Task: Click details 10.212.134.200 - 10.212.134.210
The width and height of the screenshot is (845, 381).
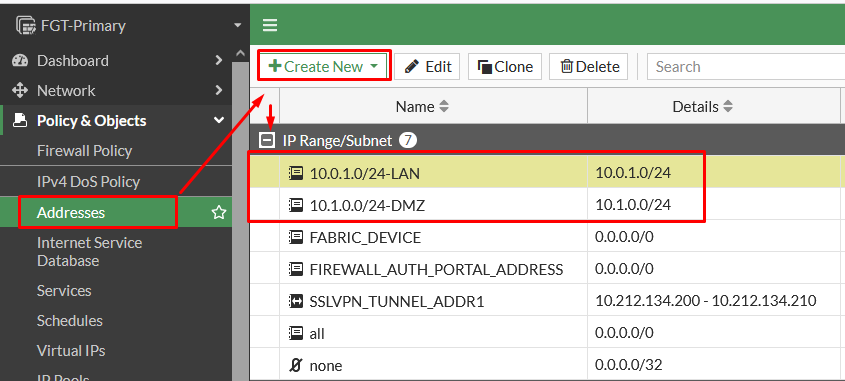Action: point(705,301)
